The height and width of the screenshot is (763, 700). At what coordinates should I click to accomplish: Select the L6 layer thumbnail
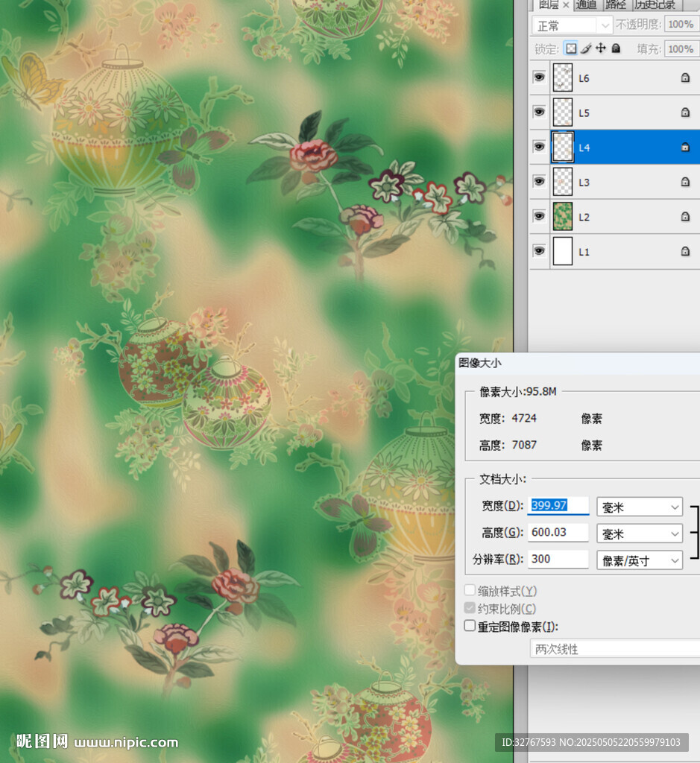[563, 77]
